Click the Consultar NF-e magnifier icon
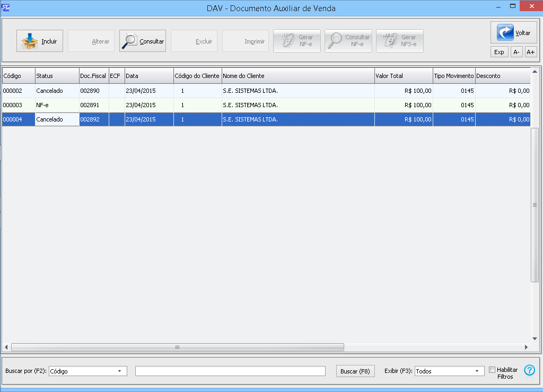This screenshot has height=392, width=543. point(335,41)
